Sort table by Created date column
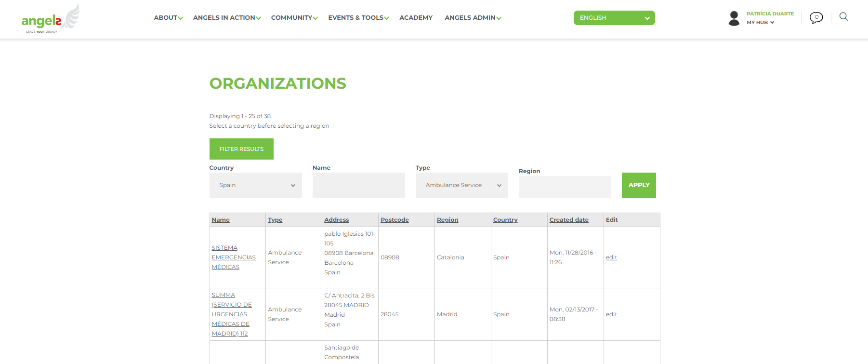The image size is (868, 364). click(x=569, y=220)
